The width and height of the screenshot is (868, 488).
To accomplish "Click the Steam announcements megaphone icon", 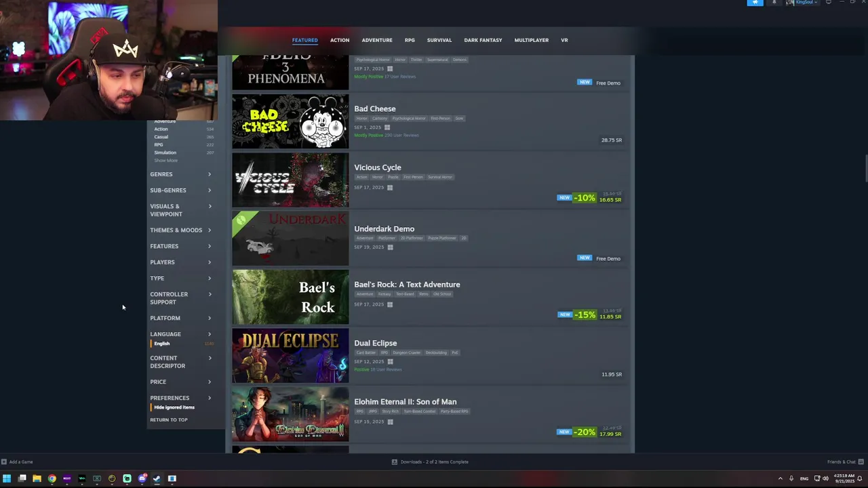I will 755,3.
